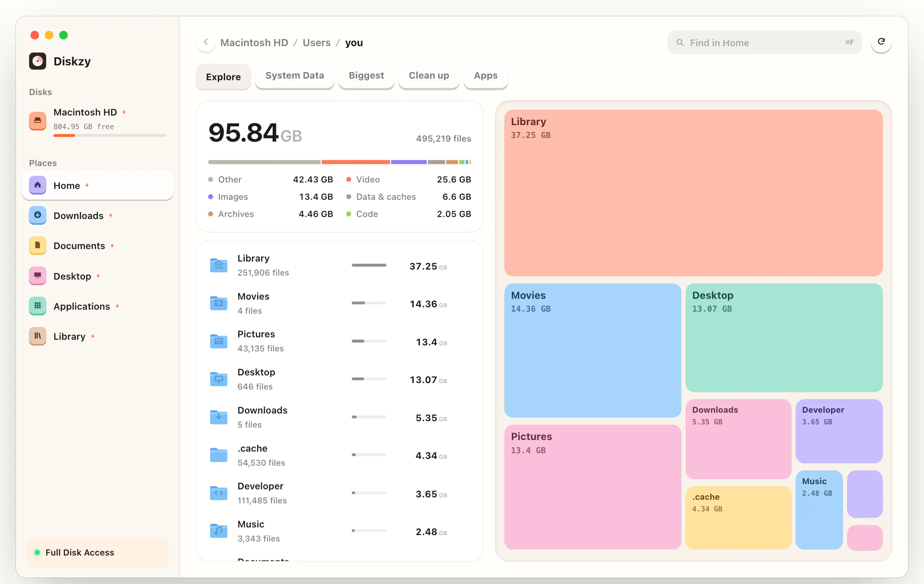Click the Pictures folder icon in list

point(219,341)
